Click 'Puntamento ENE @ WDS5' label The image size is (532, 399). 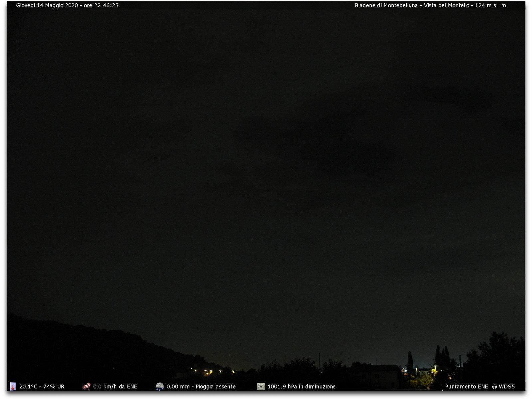coord(480,387)
